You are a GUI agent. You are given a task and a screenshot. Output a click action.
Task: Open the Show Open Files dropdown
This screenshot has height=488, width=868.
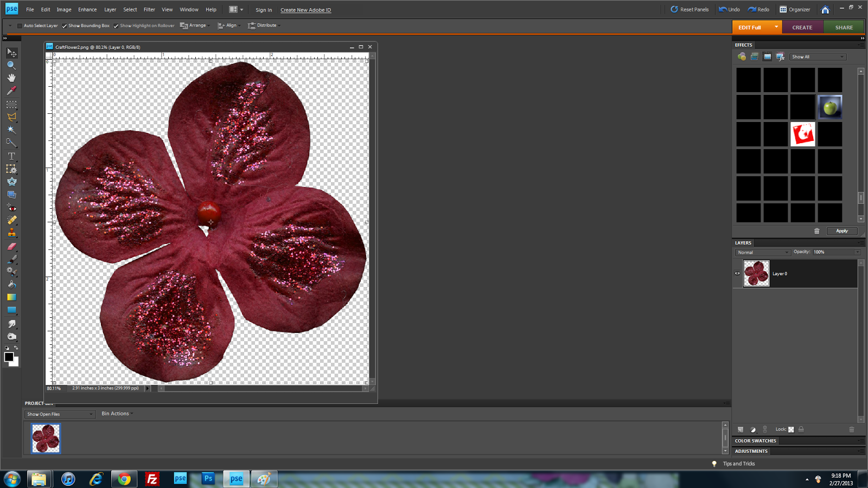coord(59,414)
